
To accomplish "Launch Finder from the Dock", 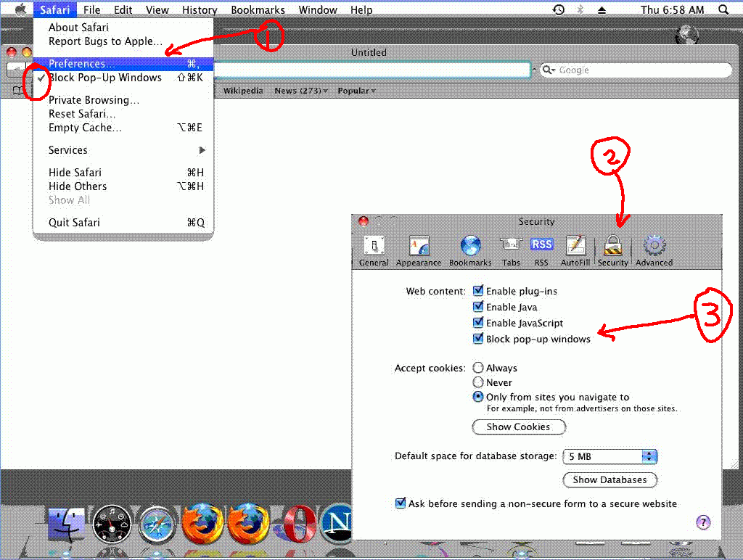I will coord(67,525).
